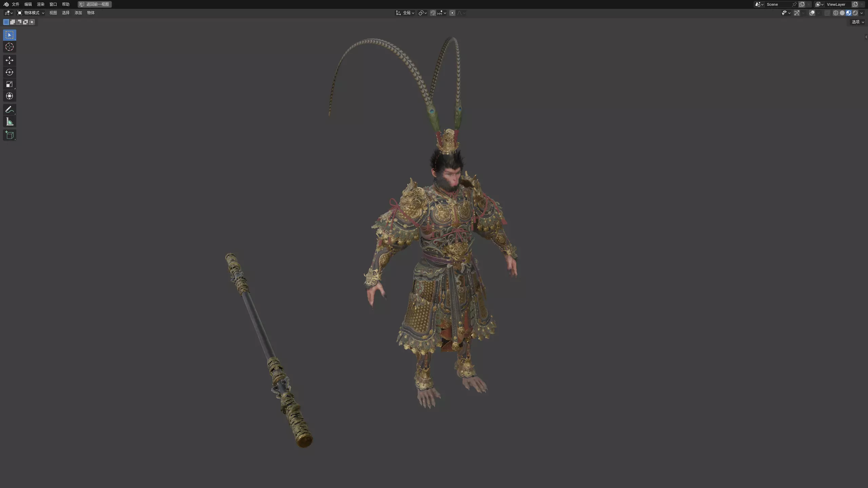The height and width of the screenshot is (488, 868).
Task: Expand the 选项 options dropdown
Action: [x=857, y=22]
